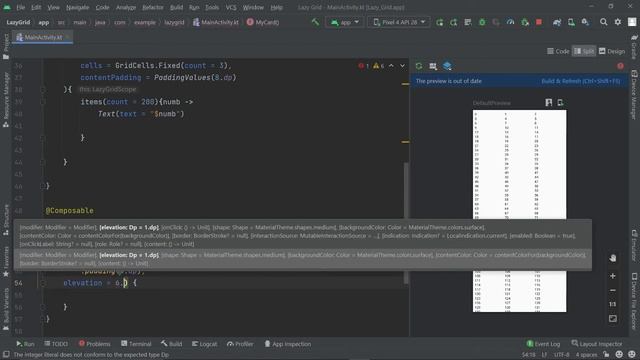Open the Build tool window at bottom
This screenshot has width=640, height=360.
[x=171, y=344]
